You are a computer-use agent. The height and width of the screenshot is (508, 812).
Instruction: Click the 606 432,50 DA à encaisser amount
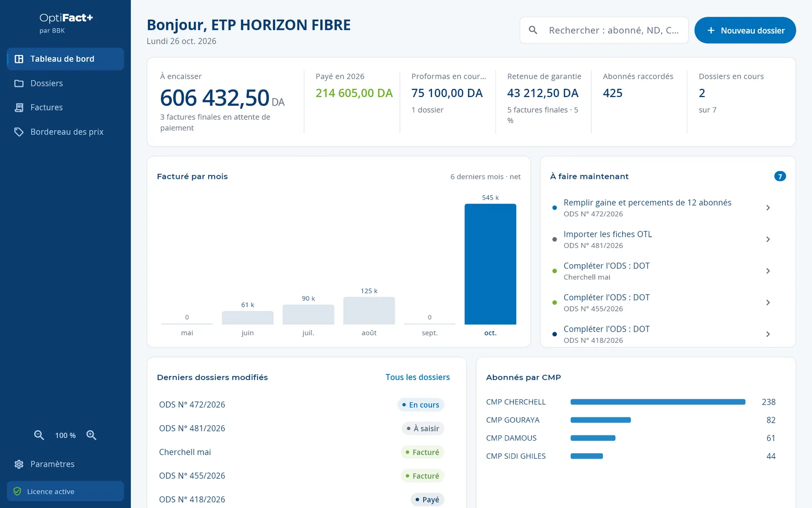[222, 98]
